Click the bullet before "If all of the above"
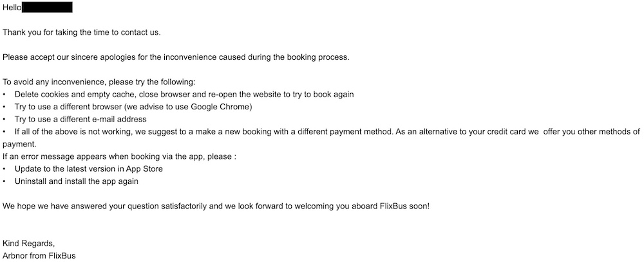This screenshot has width=644, height=263. [x=5, y=132]
